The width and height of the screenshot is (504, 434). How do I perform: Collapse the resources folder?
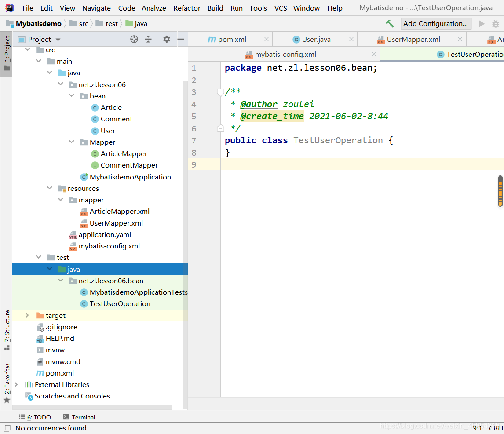tap(50, 188)
